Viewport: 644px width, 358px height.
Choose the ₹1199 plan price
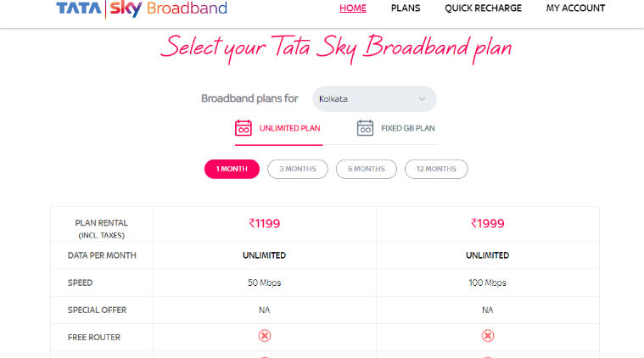tap(265, 223)
